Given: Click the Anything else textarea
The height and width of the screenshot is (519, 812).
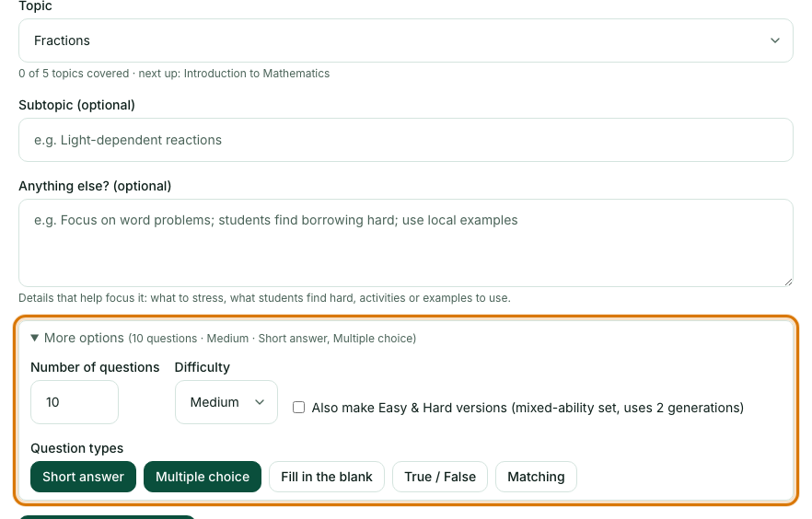Looking at the screenshot, I should [x=405, y=243].
